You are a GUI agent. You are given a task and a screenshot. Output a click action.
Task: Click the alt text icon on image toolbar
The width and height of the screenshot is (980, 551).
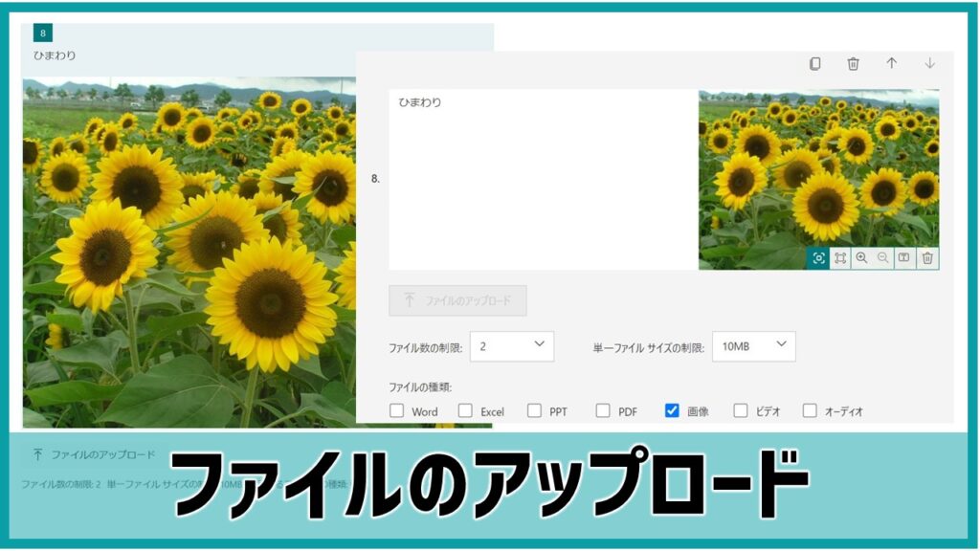point(904,258)
